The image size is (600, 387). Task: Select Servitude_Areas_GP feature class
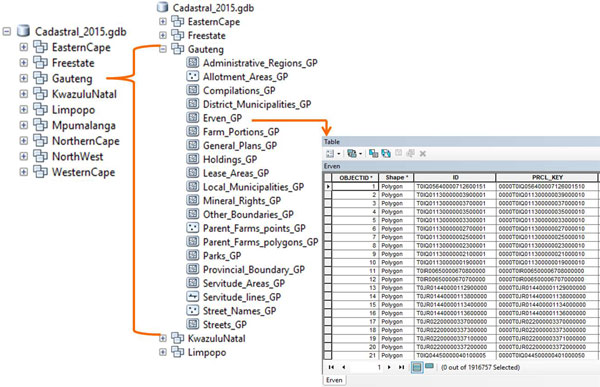tap(244, 283)
